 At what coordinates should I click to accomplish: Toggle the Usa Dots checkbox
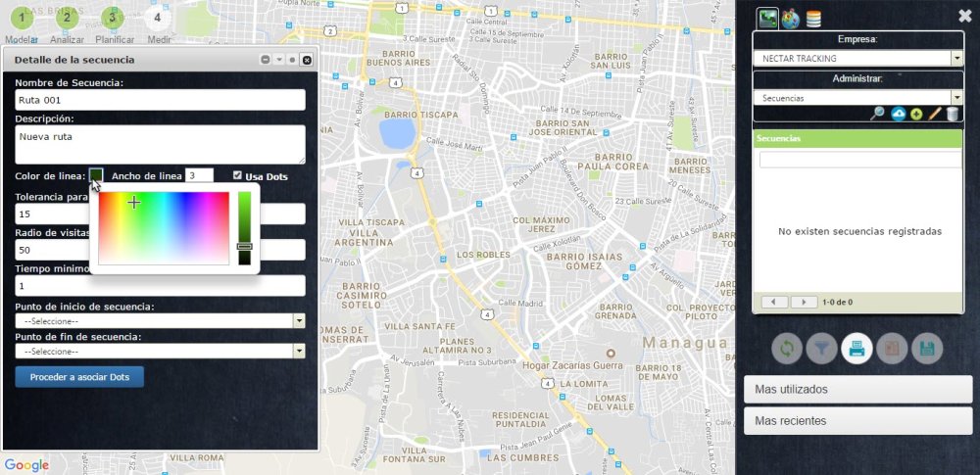[237, 175]
